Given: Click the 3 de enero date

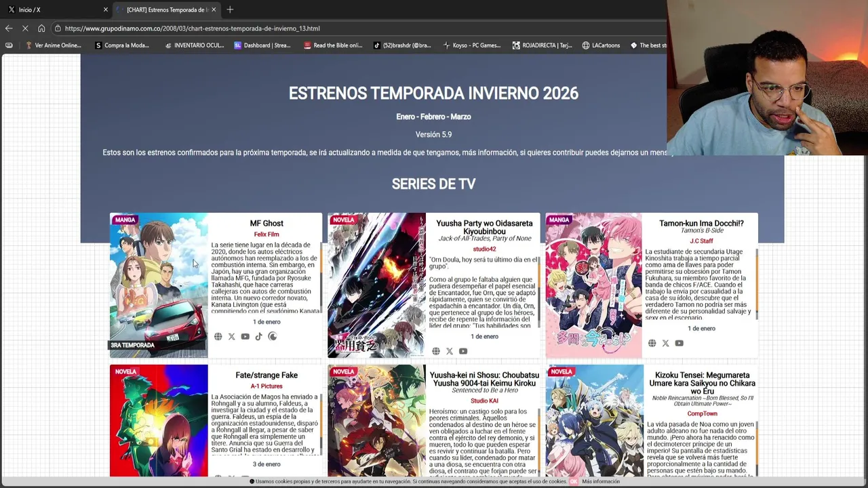Looking at the screenshot, I should (267, 464).
